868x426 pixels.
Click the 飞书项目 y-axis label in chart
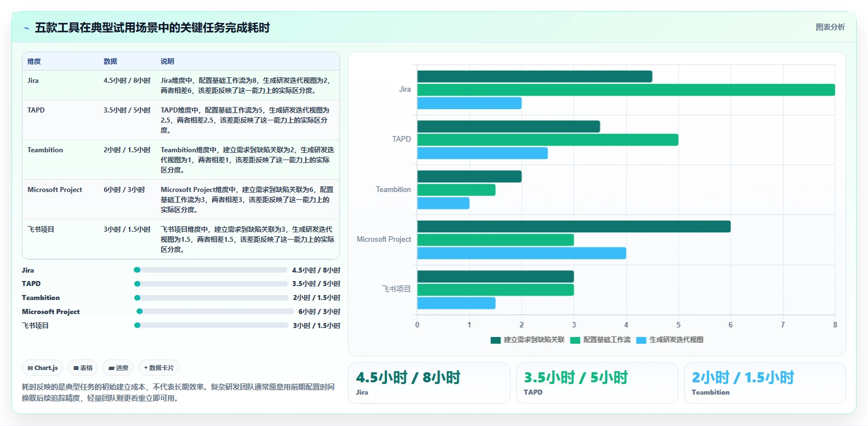click(397, 289)
